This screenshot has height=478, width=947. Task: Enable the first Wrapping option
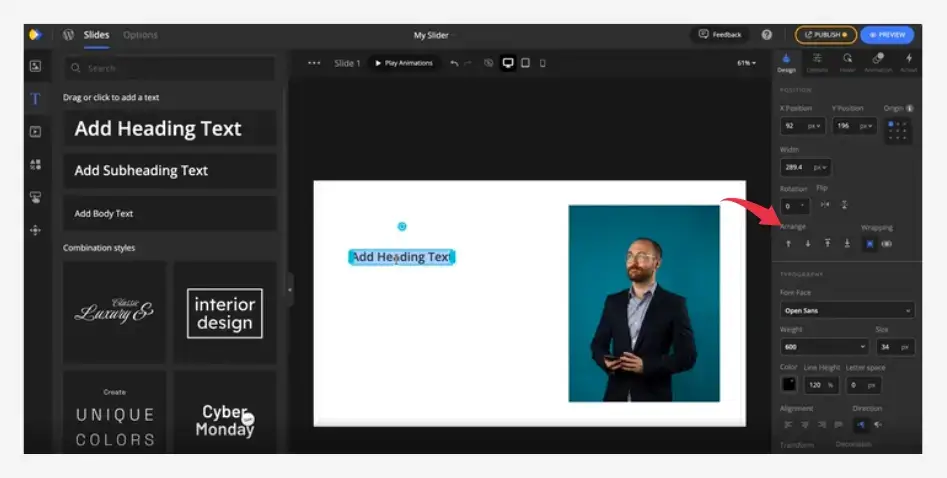(x=868, y=243)
